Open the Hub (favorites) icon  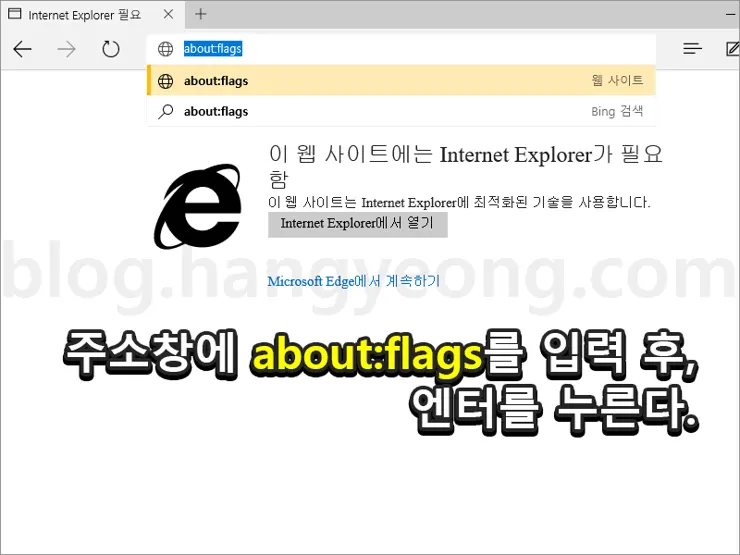click(x=692, y=48)
